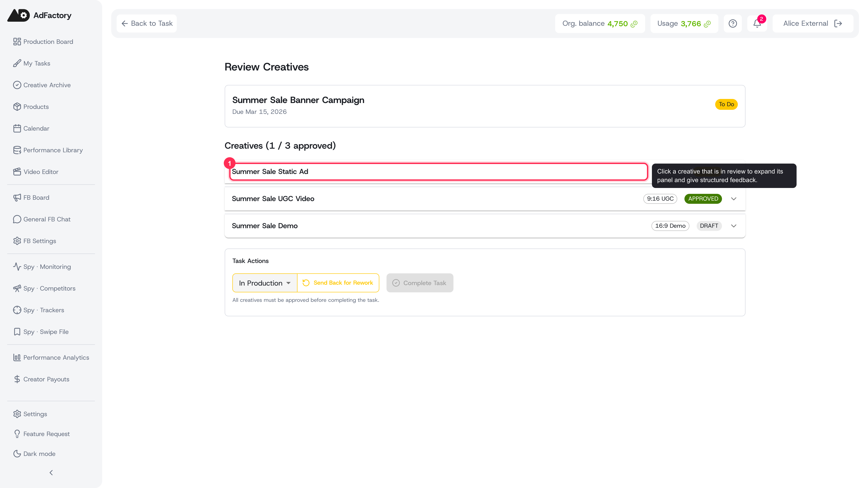868x488 pixels.
Task: Click the Creative Archive check-circle icon
Action: (17, 85)
